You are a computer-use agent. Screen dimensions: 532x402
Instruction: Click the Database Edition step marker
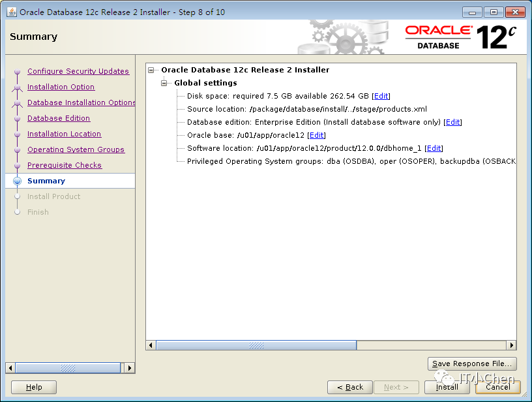[18, 119]
